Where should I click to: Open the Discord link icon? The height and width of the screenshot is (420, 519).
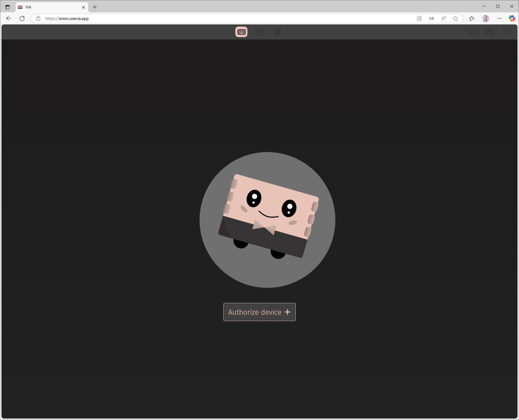[x=490, y=32]
